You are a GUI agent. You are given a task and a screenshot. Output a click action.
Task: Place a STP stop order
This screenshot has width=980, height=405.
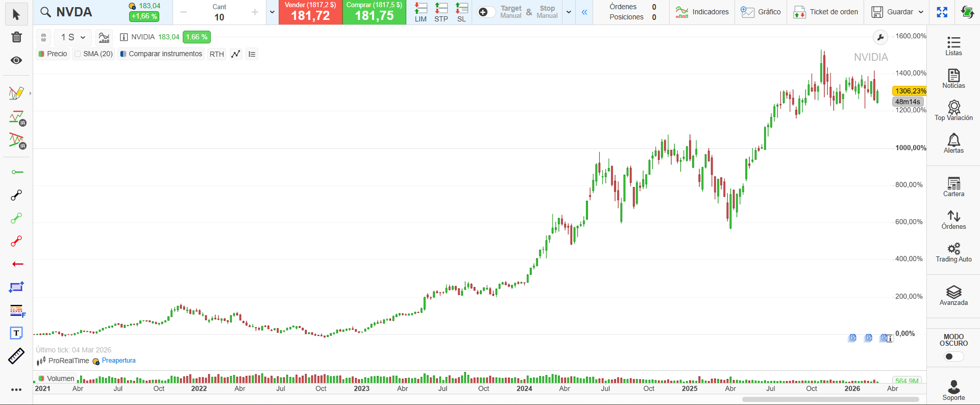pos(441,12)
